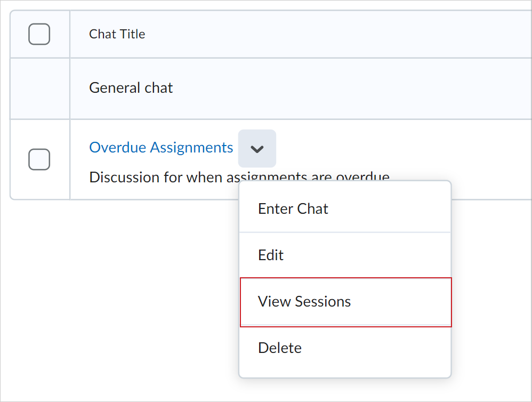Open the Overdue Assignments chat link
This screenshot has height=402, width=532.
(x=161, y=147)
